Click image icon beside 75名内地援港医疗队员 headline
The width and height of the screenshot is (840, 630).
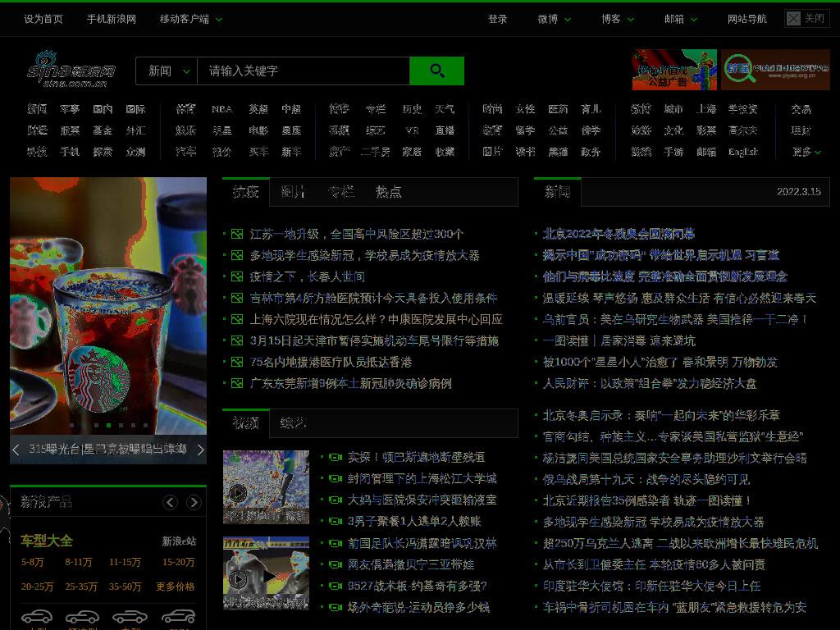click(x=237, y=362)
